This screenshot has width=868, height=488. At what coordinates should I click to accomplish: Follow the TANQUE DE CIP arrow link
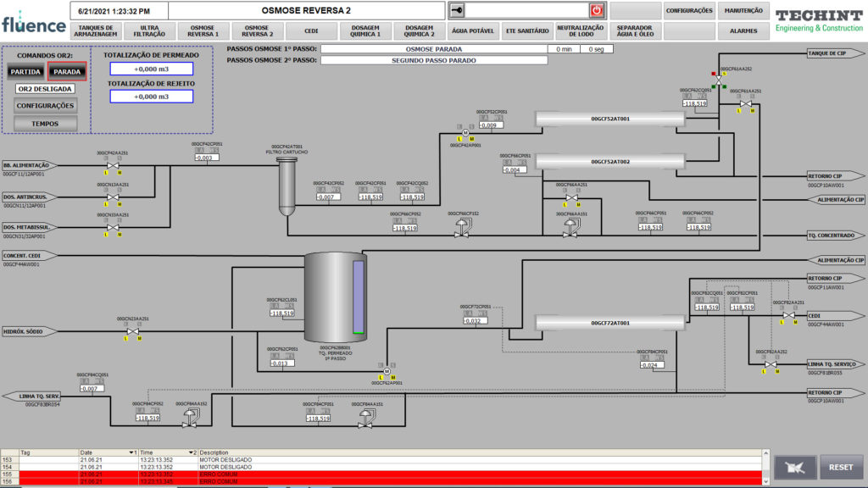tap(835, 53)
